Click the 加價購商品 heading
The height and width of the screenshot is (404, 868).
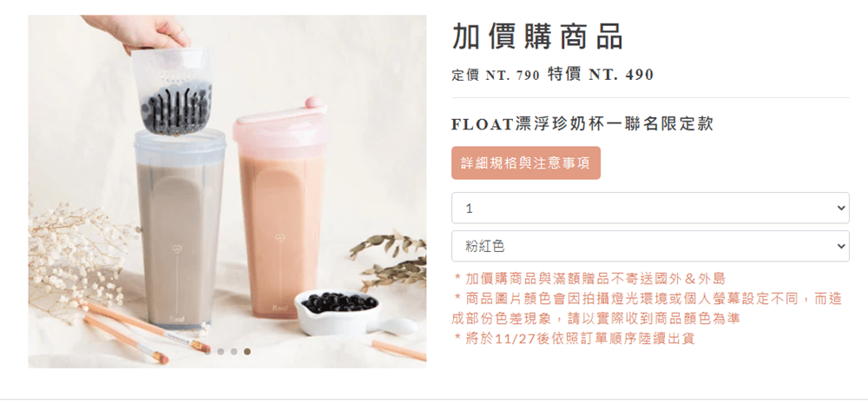pyautogui.click(x=538, y=37)
